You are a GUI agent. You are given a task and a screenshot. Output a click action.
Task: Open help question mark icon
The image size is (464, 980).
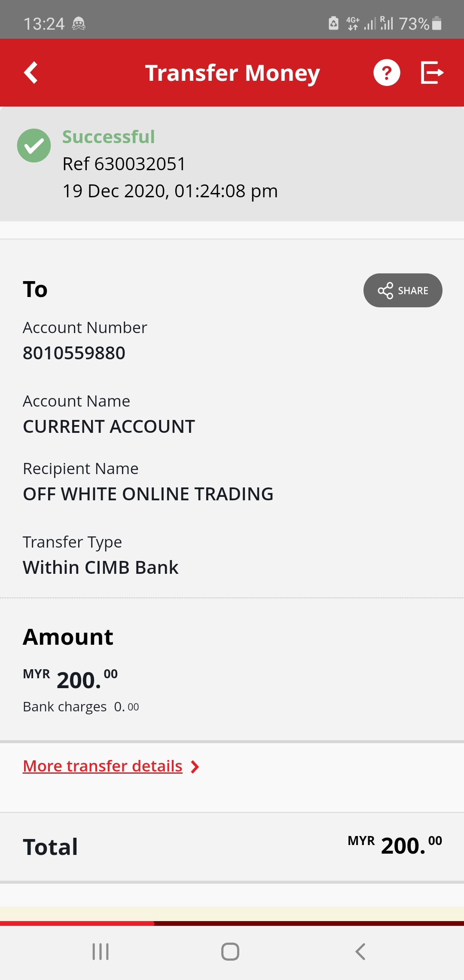[387, 73]
